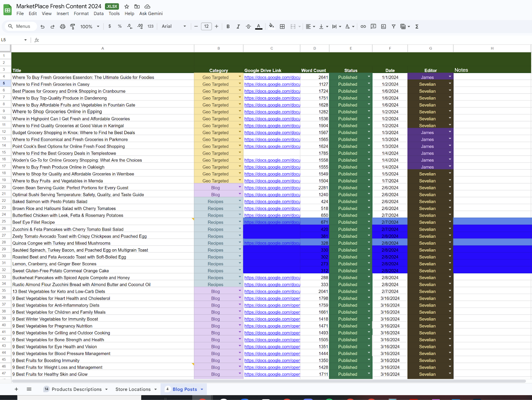Click the Create a filter funnel icon
Viewport: 532px width, 400px height.
pos(393,27)
